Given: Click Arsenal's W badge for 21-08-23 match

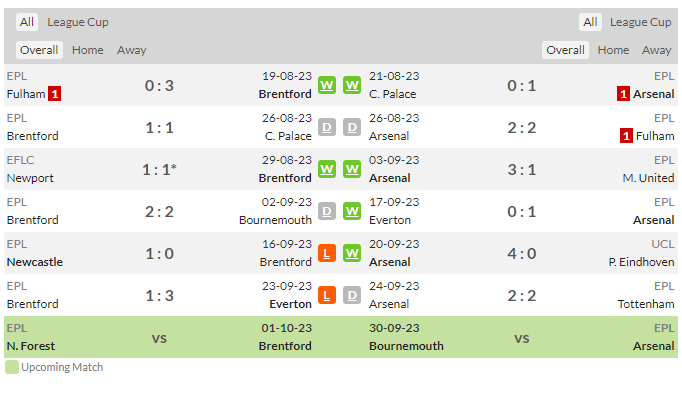Looking at the screenshot, I should point(352,85).
